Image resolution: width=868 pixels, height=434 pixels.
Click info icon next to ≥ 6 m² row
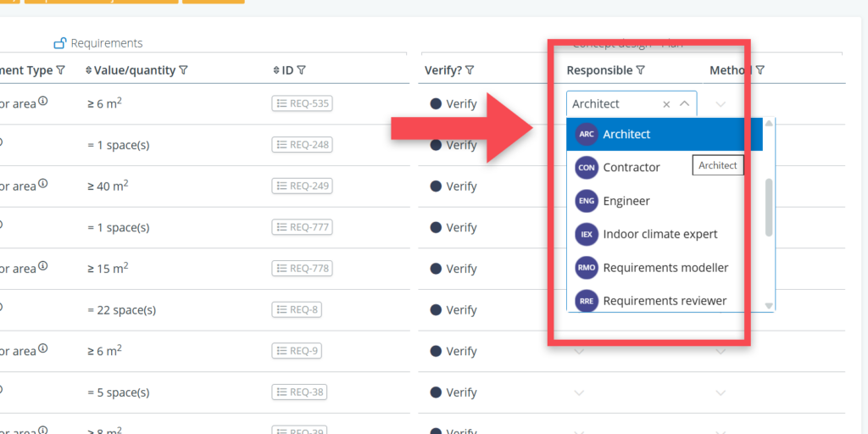pos(42,102)
